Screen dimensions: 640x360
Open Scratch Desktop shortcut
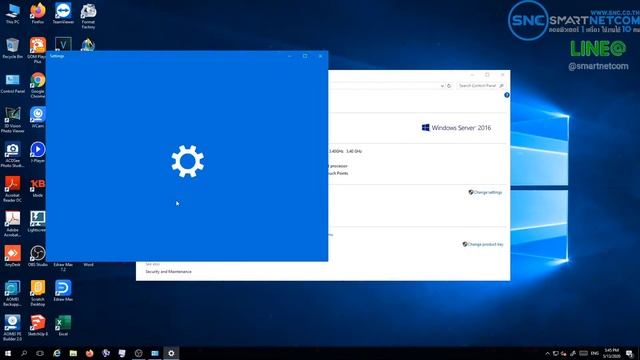coord(38,293)
